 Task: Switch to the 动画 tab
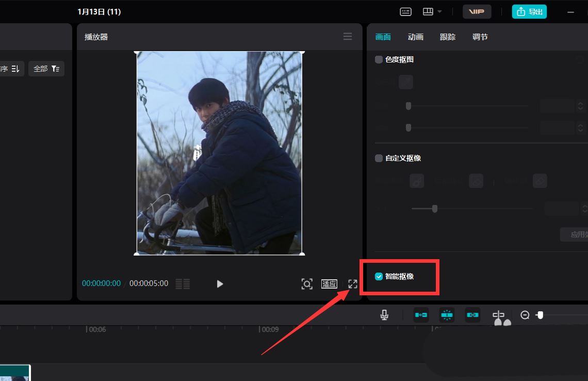tap(416, 37)
